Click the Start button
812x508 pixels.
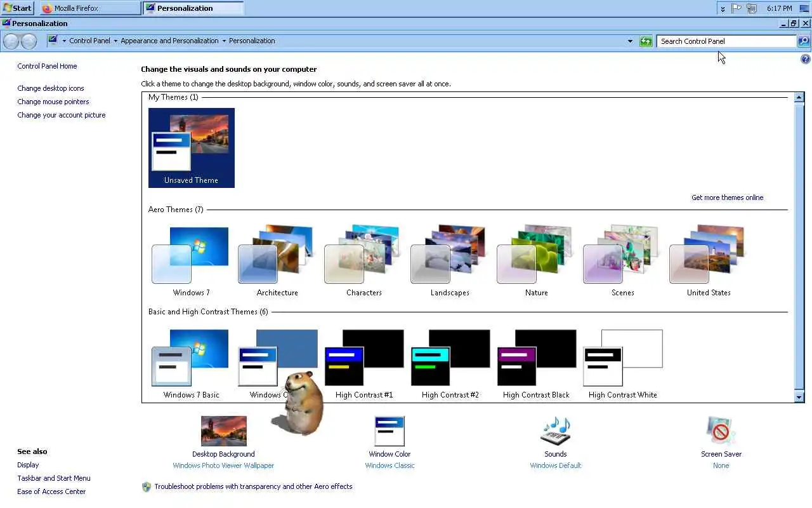pyautogui.click(x=17, y=8)
